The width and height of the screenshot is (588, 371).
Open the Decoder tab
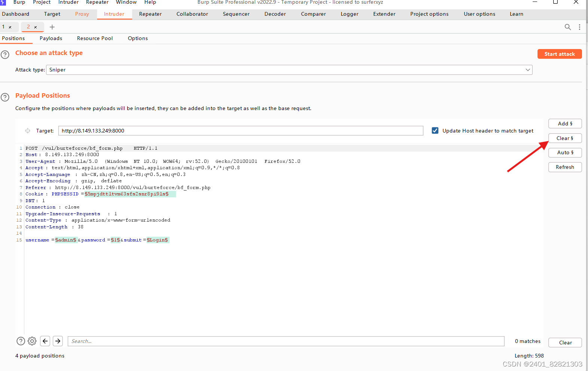[275, 14]
